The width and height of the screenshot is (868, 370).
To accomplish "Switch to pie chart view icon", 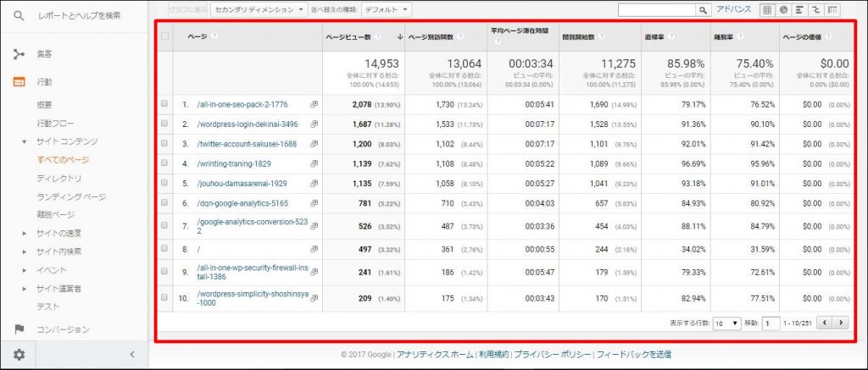I will click(x=783, y=10).
